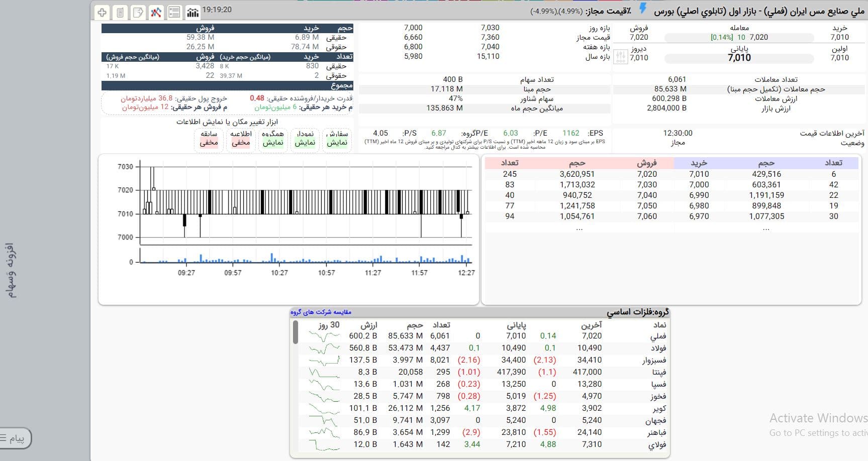Click the document-with-arrow export icon
The image size is (868, 461).
click(x=138, y=12)
